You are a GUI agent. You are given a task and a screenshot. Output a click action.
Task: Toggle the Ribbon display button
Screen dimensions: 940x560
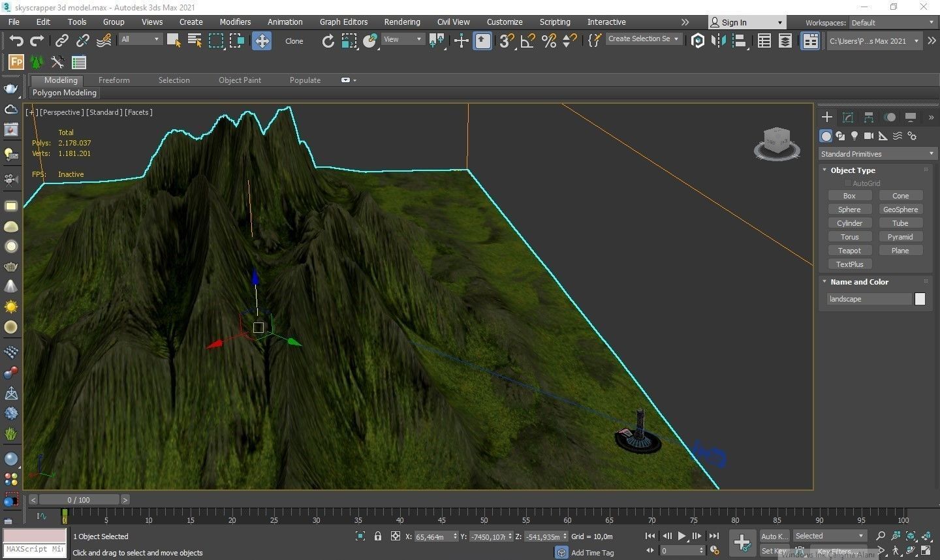coord(810,41)
